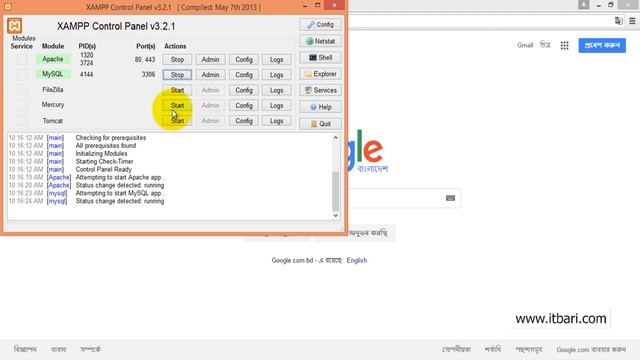View Mercury Logs
The height and width of the screenshot is (360, 640).
(276, 106)
